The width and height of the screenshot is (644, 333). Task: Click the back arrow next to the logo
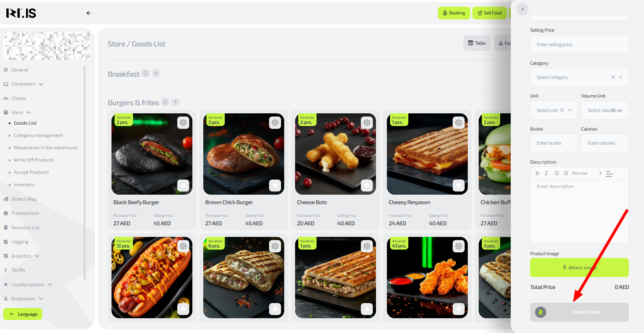pyautogui.click(x=89, y=13)
